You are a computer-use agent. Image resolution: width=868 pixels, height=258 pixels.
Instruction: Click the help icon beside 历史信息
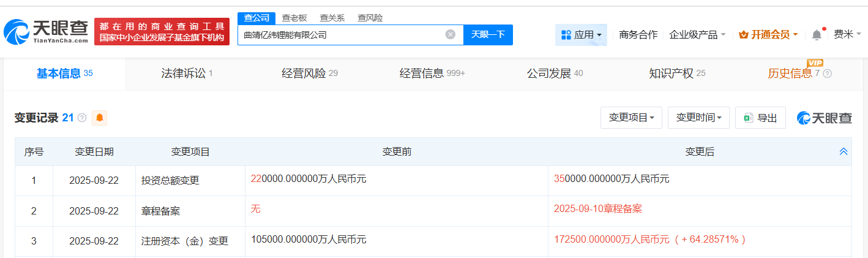827,74
